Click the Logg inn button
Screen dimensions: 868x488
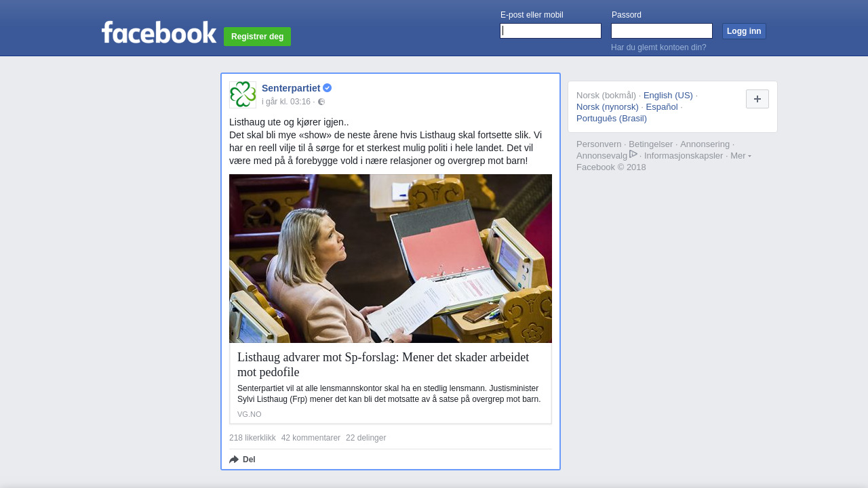(744, 31)
